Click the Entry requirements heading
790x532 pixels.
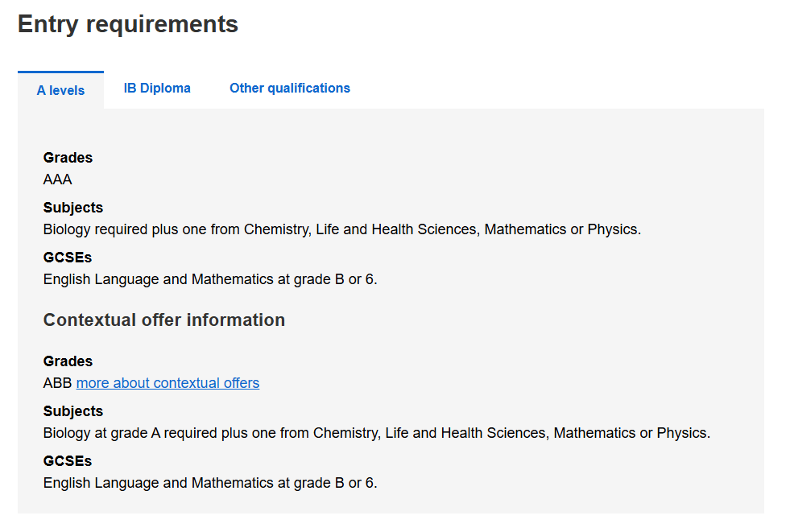pos(128,24)
